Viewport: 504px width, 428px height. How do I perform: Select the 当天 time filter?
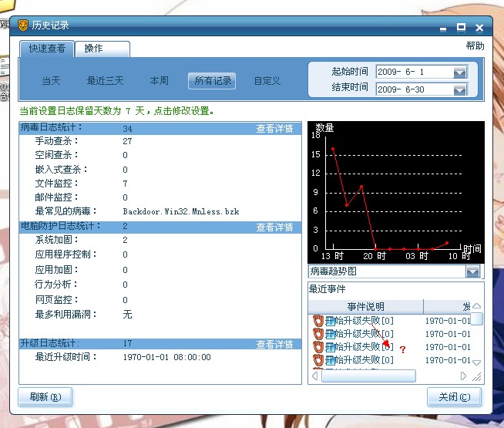pyautogui.click(x=51, y=81)
